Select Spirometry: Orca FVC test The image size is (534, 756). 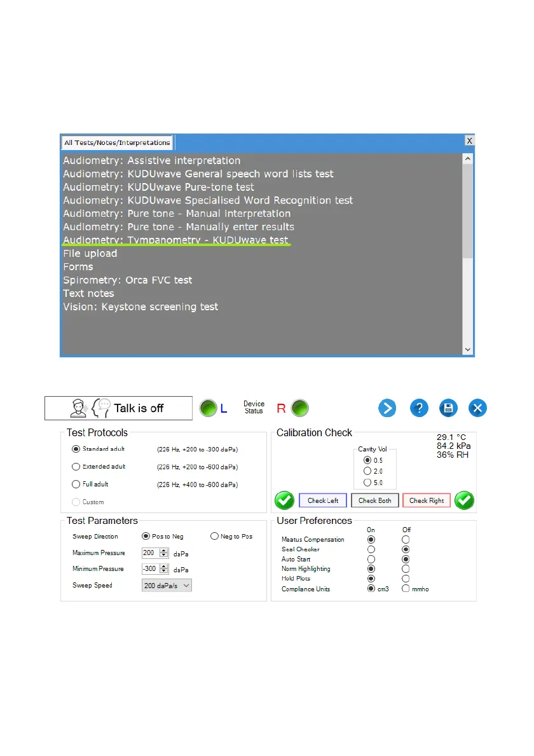click(128, 280)
